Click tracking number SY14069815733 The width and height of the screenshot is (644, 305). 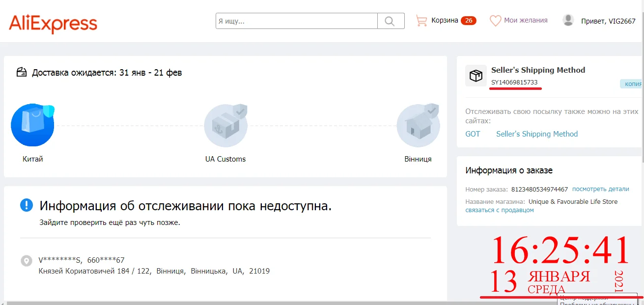(514, 83)
